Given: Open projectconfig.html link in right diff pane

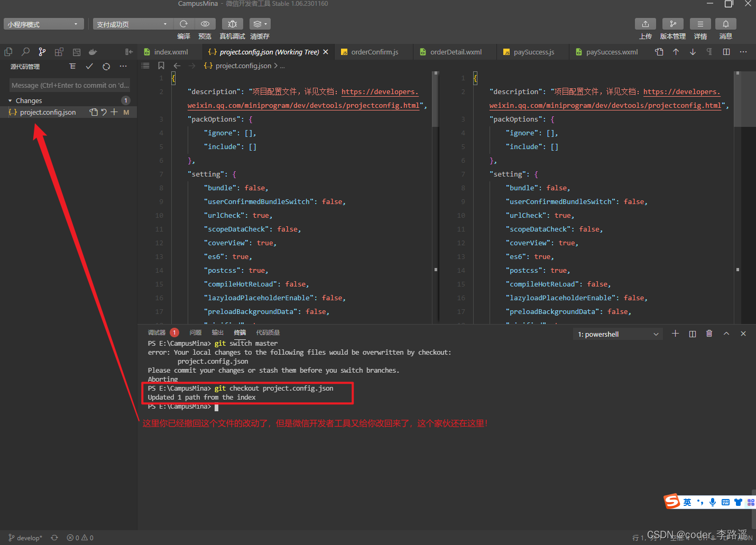Looking at the screenshot, I should coord(605,105).
